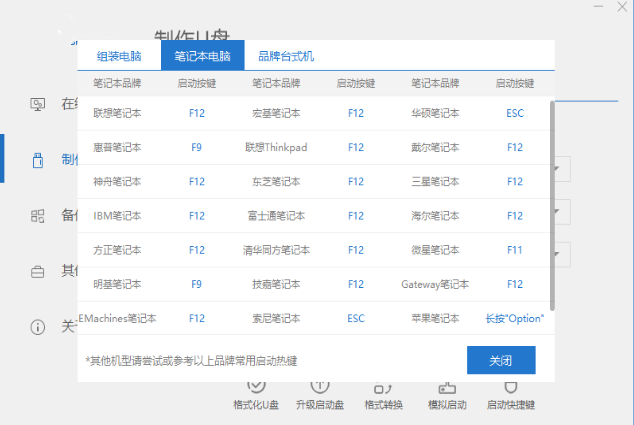Click the 宏基笔记本 brand cell

276,113
